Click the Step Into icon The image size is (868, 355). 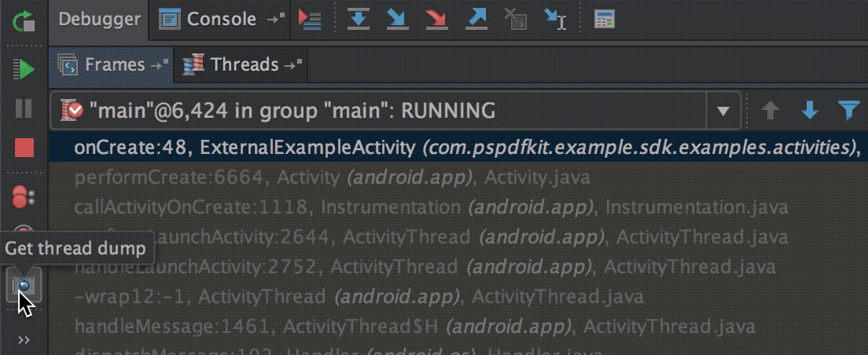coord(397,20)
